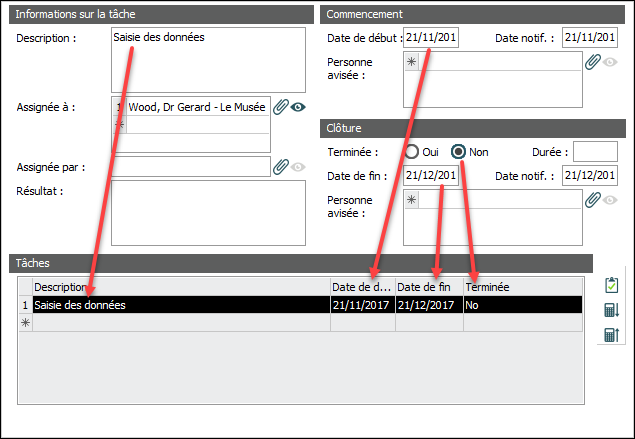Click the Terminée column header in Tâches

tap(520, 287)
